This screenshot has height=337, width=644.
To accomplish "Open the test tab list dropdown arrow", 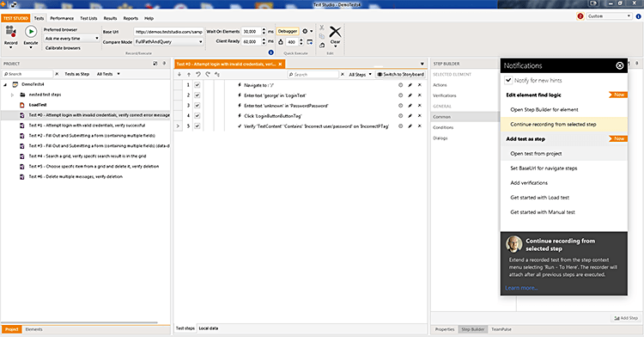I will (x=422, y=64).
